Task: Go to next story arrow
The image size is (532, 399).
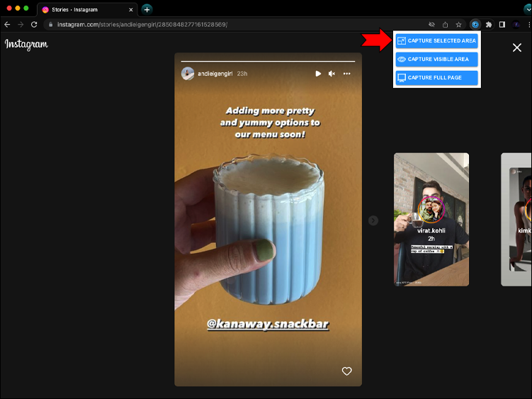Action: [x=373, y=220]
